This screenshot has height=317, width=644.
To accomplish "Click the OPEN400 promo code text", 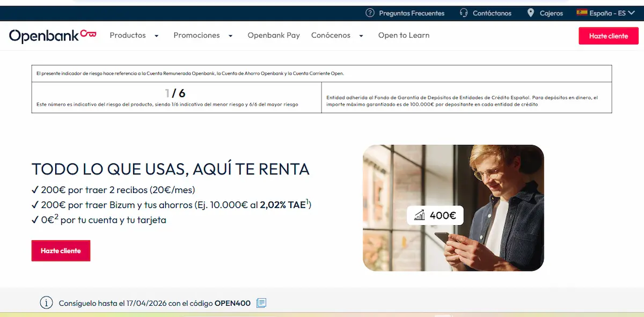I will [232, 303].
